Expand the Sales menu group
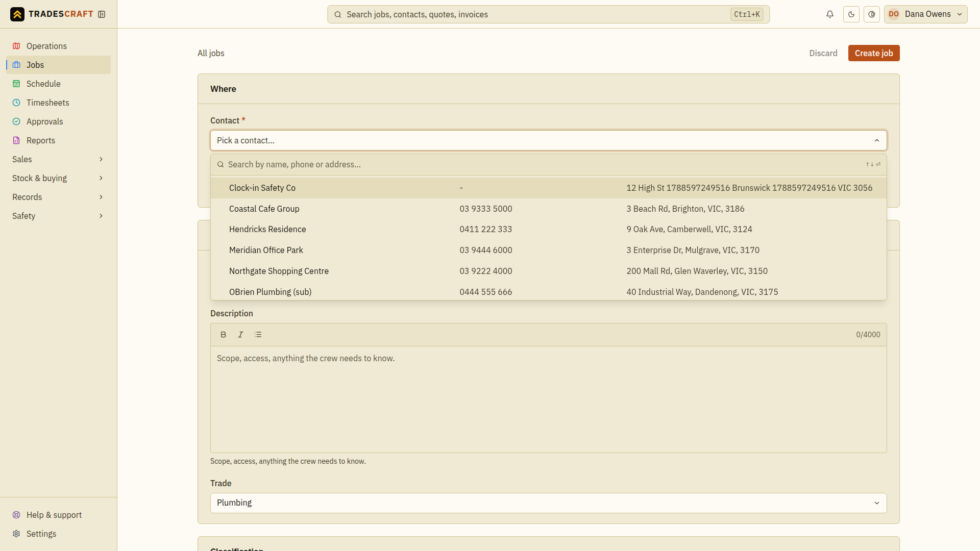 (58, 159)
